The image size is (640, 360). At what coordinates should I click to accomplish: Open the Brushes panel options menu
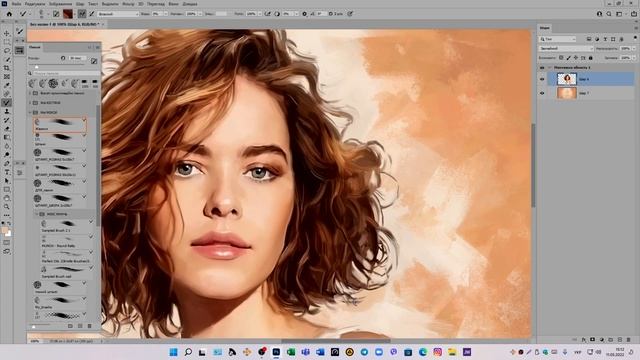pos(98,47)
